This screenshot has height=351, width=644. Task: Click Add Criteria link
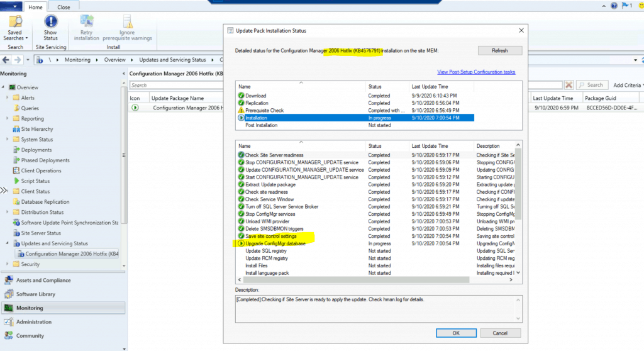pyautogui.click(x=627, y=85)
